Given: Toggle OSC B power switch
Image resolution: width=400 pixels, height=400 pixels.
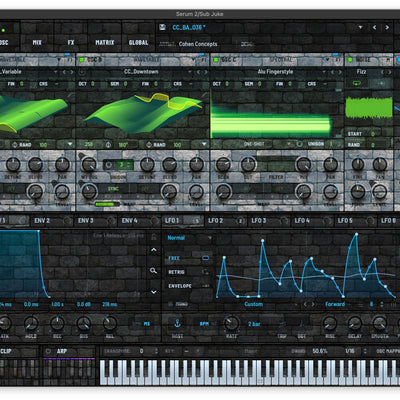Looking at the screenshot, I should pyautogui.click(x=81, y=60).
